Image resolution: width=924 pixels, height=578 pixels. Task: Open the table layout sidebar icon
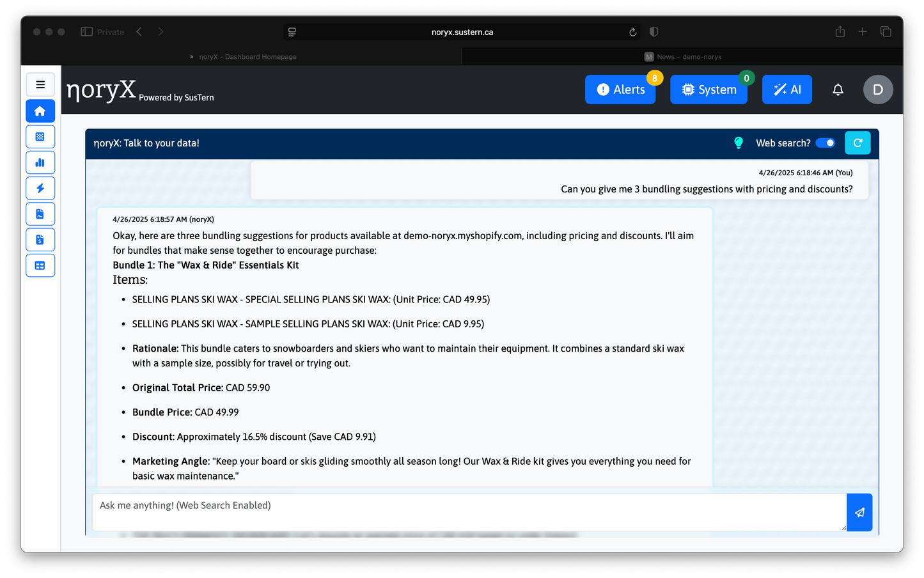click(x=40, y=265)
